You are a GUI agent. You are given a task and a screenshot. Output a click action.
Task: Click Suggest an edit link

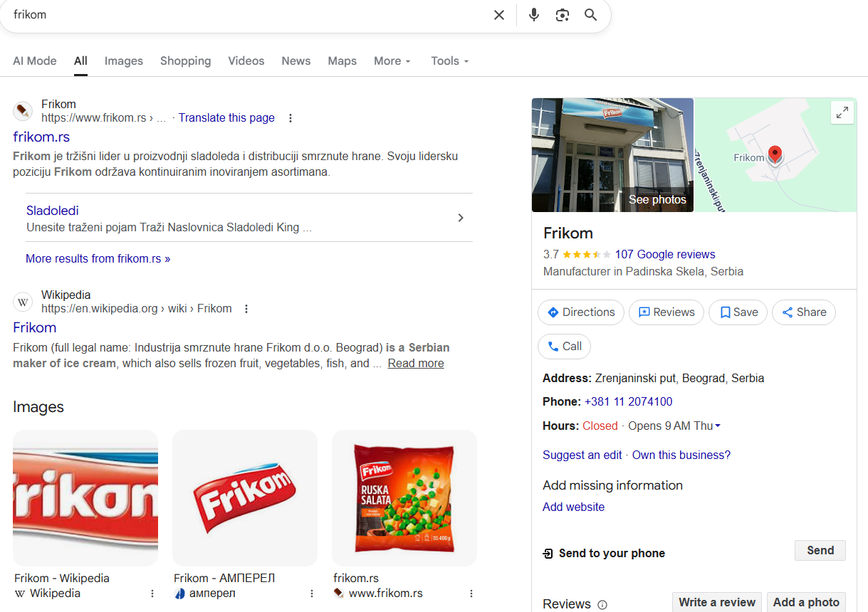(x=582, y=455)
